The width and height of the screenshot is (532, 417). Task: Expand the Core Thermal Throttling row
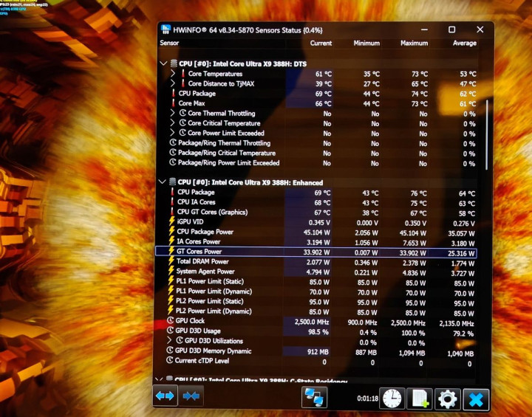pyautogui.click(x=172, y=113)
